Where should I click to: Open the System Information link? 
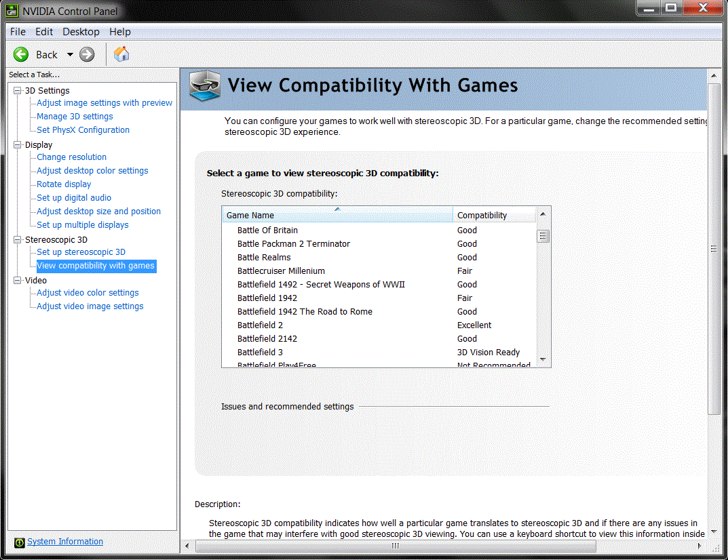65,542
